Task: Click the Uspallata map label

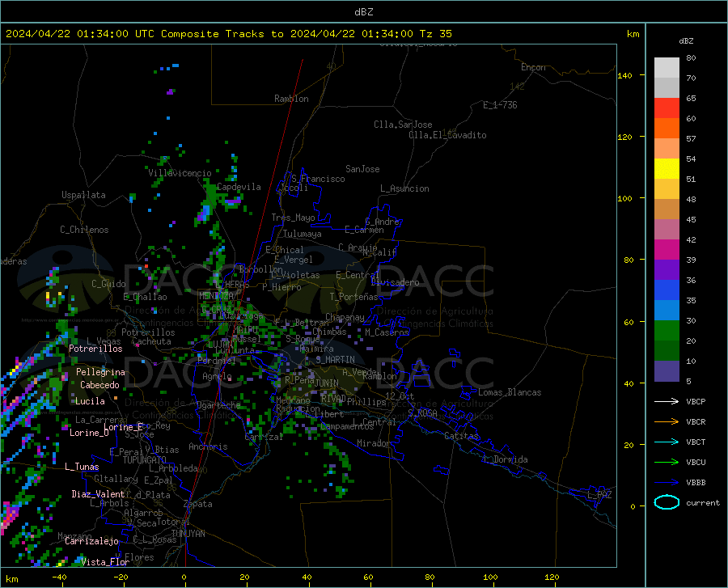Action: (83, 195)
